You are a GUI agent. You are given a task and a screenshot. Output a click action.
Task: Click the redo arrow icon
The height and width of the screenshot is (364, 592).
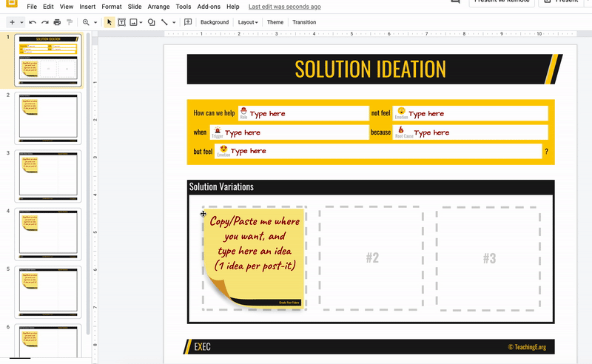45,22
